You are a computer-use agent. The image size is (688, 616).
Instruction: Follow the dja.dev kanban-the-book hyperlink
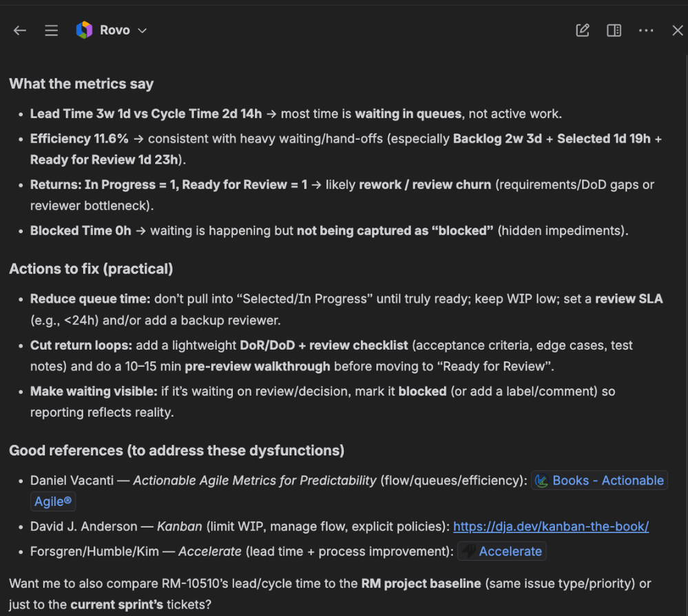pos(550,526)
